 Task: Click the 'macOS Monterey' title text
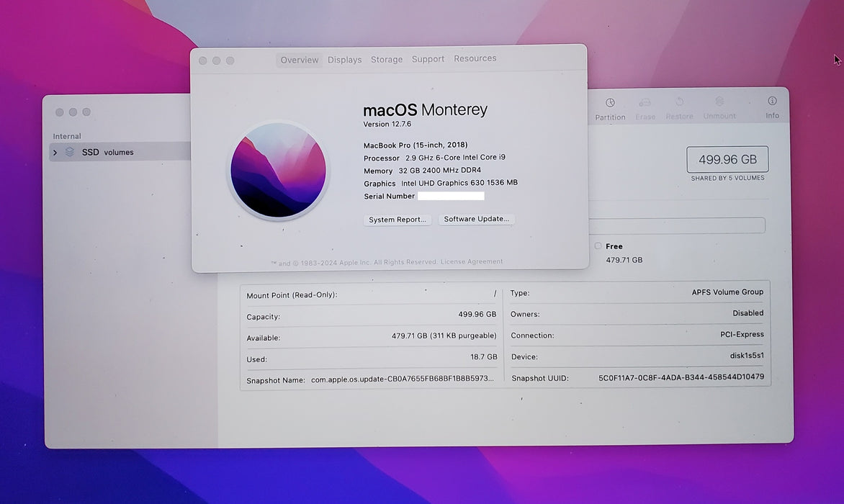(425, 109)
